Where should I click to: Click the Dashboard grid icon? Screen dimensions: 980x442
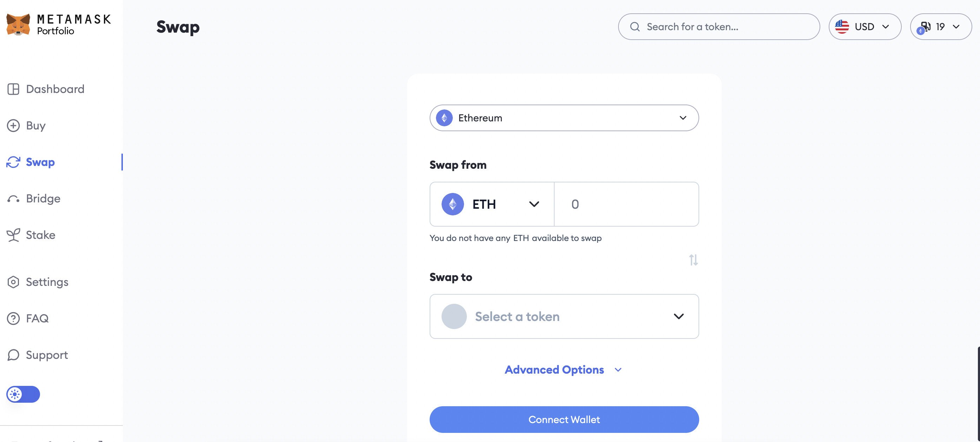point(13,89)
